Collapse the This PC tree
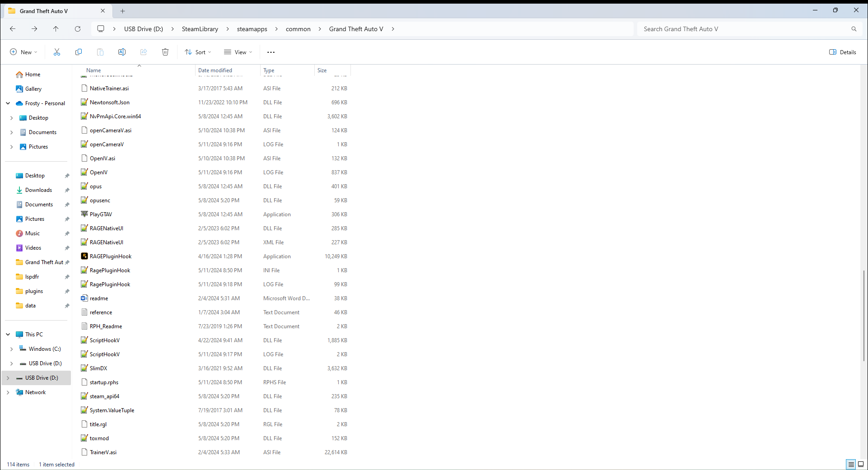 (8, 335)
